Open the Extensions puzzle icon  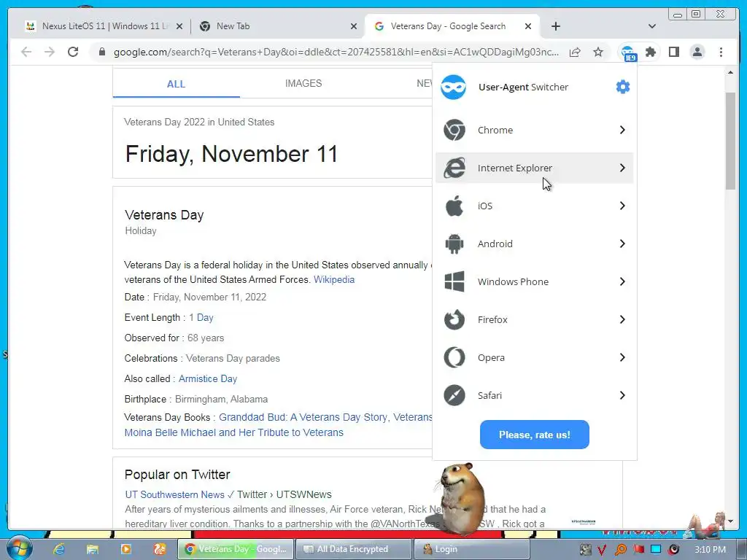pyautogui.click(x=650, y=52)
